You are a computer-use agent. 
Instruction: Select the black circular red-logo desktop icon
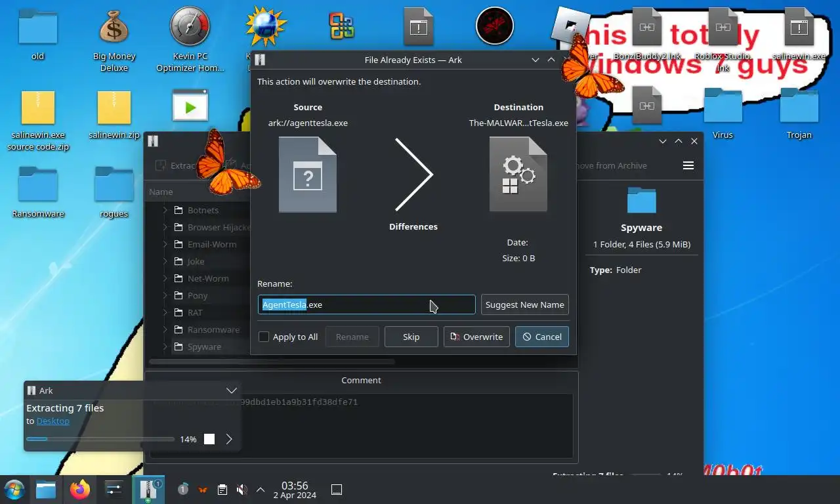[x=494, y=26]
